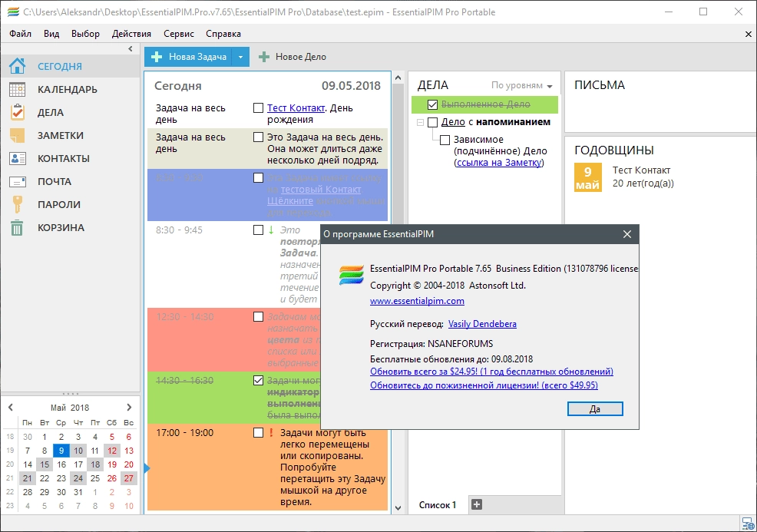
Task: Open the 'тестовый Контакт' link in blue task
Action: pyautogui.click(x=321, y=190)
